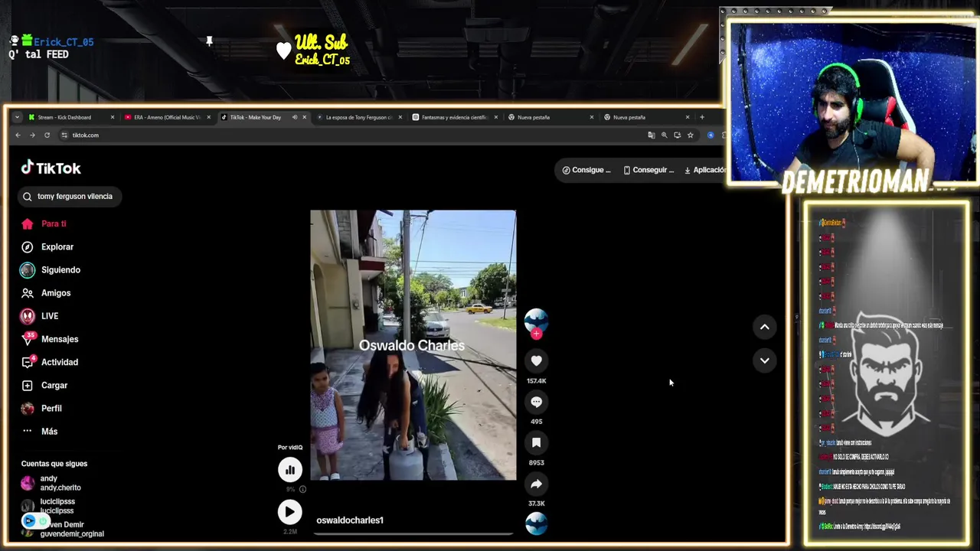980x551 pixels.
Task: Click the Conseguir app phone button
Action: pyautogui.click(x=648, y=170)
